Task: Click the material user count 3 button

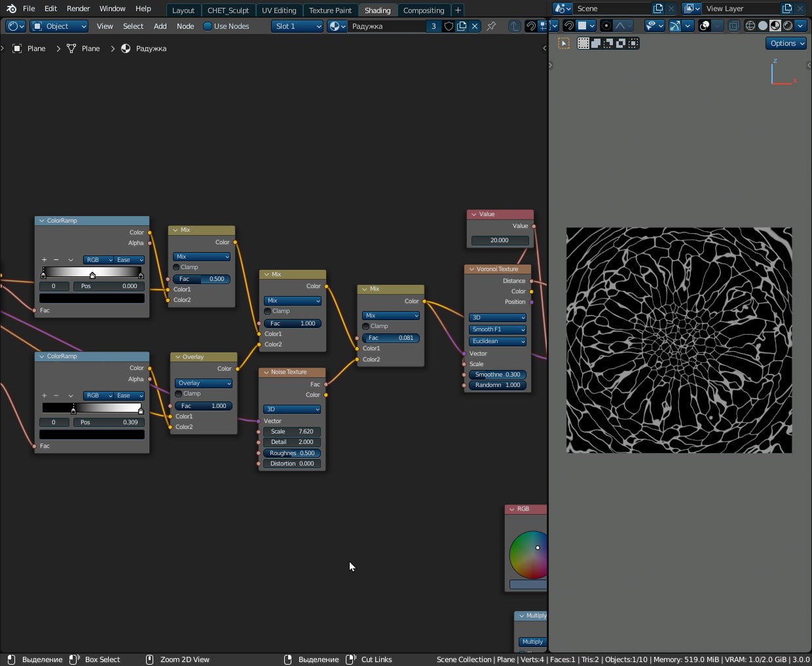Action: (x=434, y=26)
